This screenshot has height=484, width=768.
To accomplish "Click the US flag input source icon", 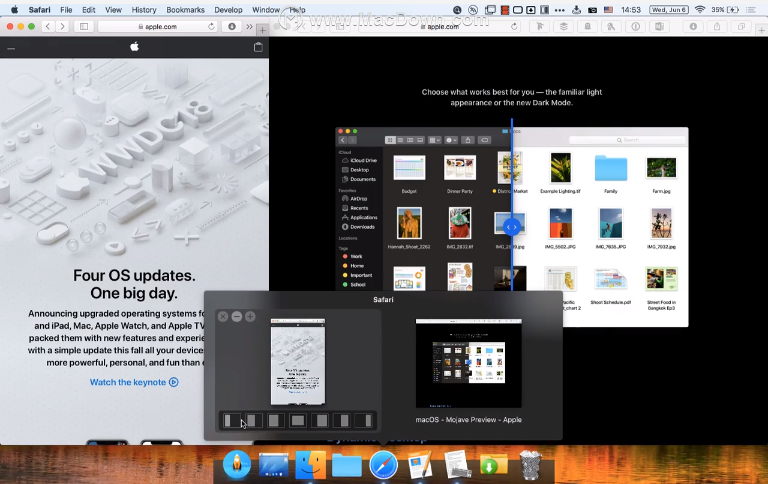I will point(608,10).
